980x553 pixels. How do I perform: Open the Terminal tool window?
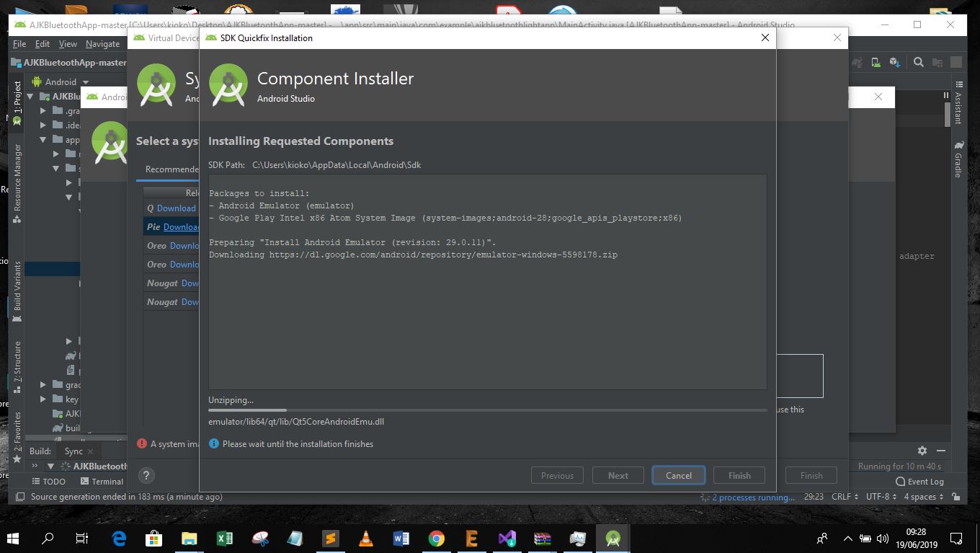point(102,482)
